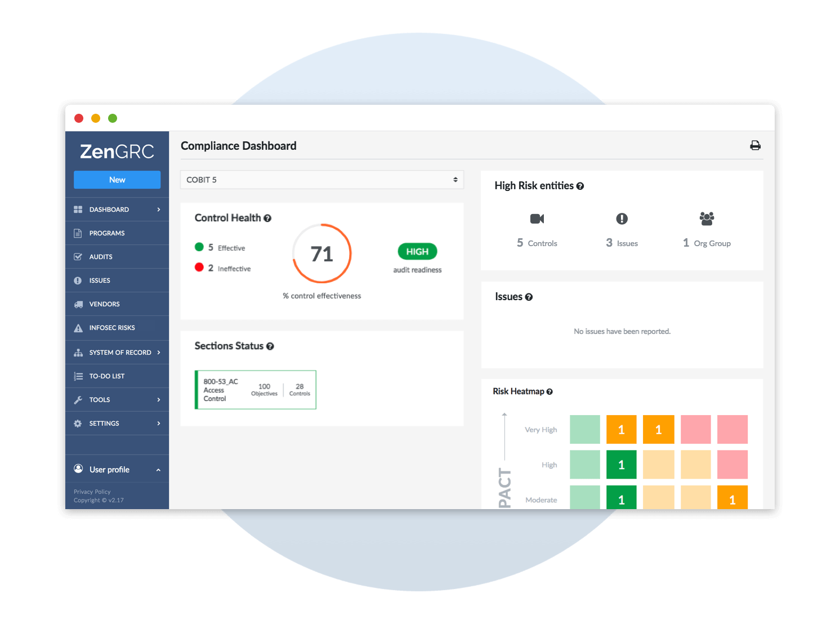Click the Issues exclamation icon in sidebar

coord(78,280)
